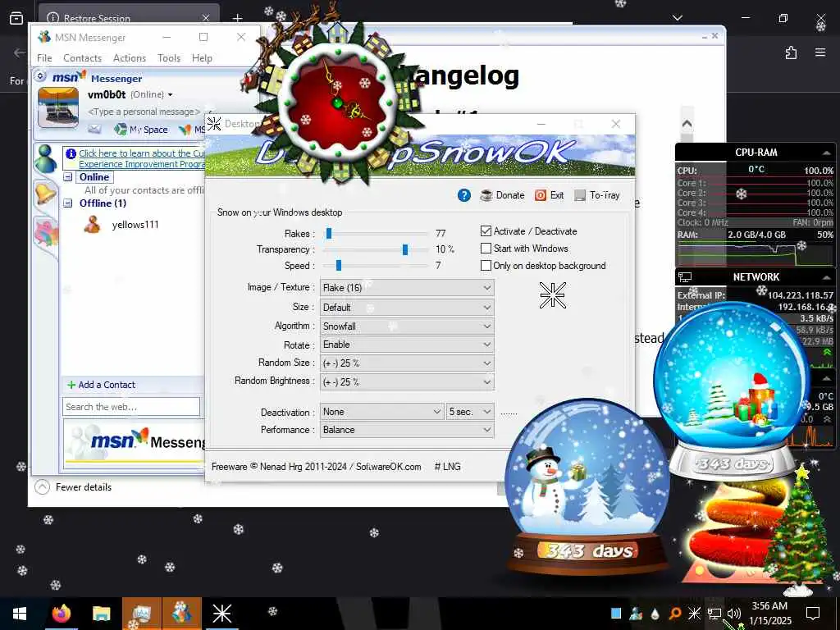Click the MSN Messenger taskbar button
840x630 pixels.
tap(181, 613)
